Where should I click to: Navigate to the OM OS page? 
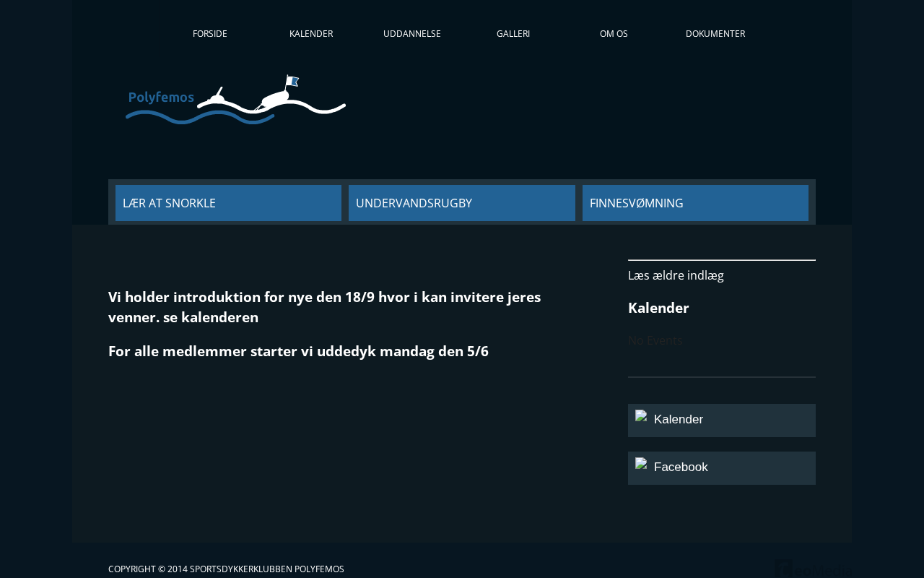coord(614,34)
